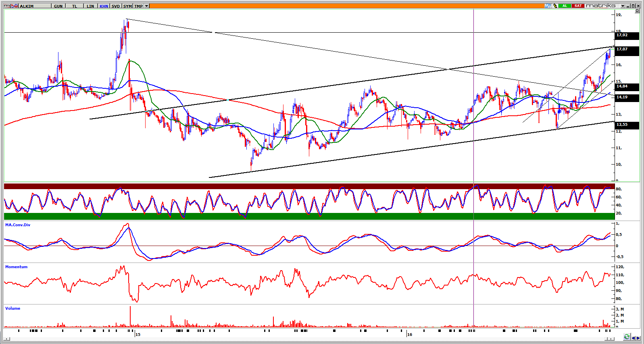Close the chart window
Image resolution: width=644 pixels, height=344 pixels.
coord(638,6)
